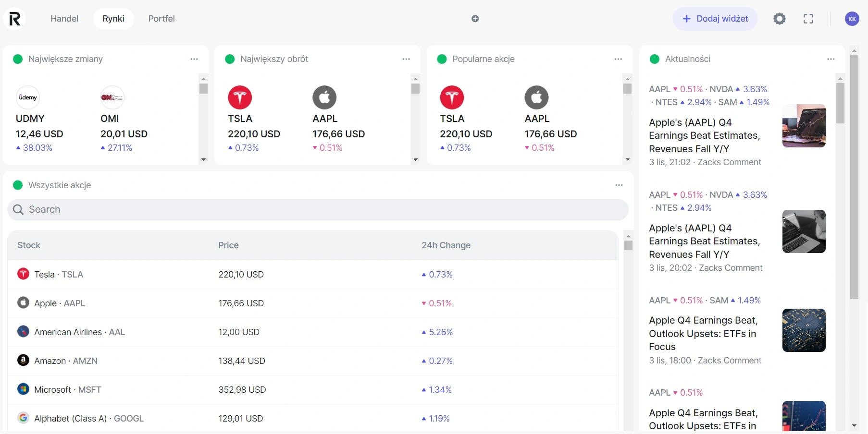Screen dimensions: 868x434
Task: Click Amazon price 138,44 USD
Action: click(x=242, y=361)
